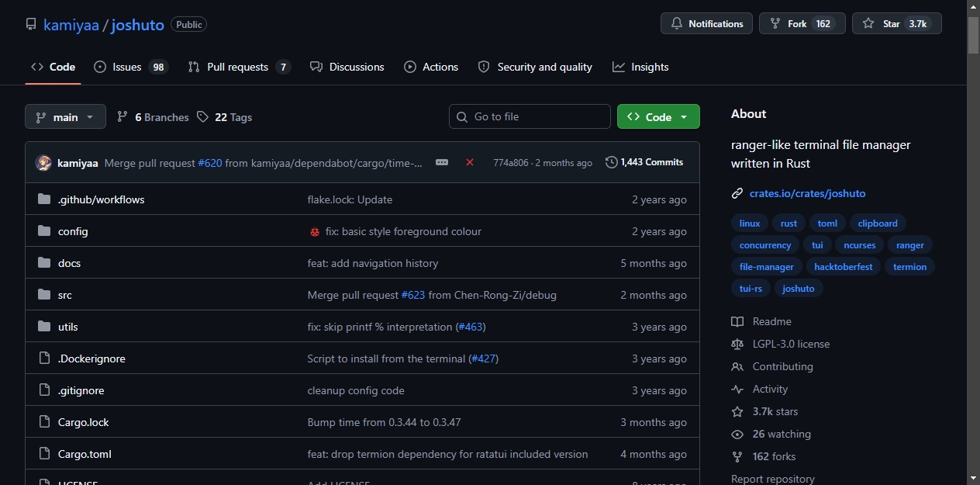The width and height of the screenshot is (980, 485).
Task: Click the red failed-checks X icon
Action: pos(470,162)
